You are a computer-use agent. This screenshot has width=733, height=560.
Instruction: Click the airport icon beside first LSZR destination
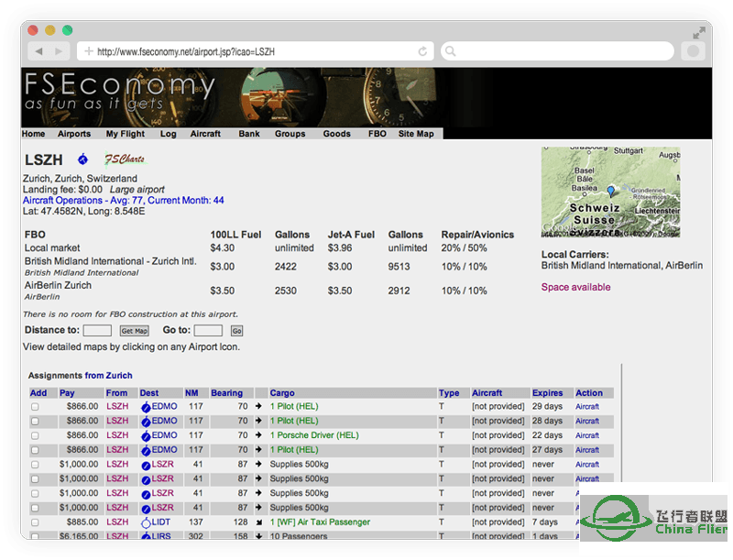tap(146, 465)
